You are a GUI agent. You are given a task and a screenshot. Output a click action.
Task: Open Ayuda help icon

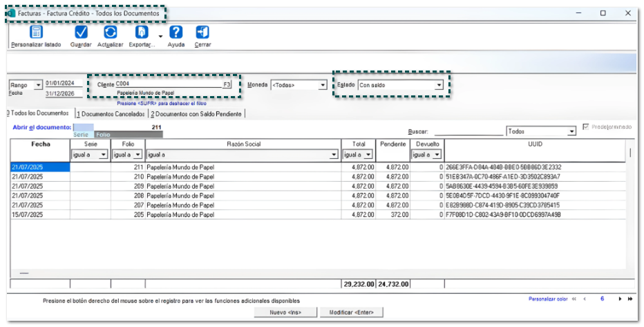pos(176,32)
